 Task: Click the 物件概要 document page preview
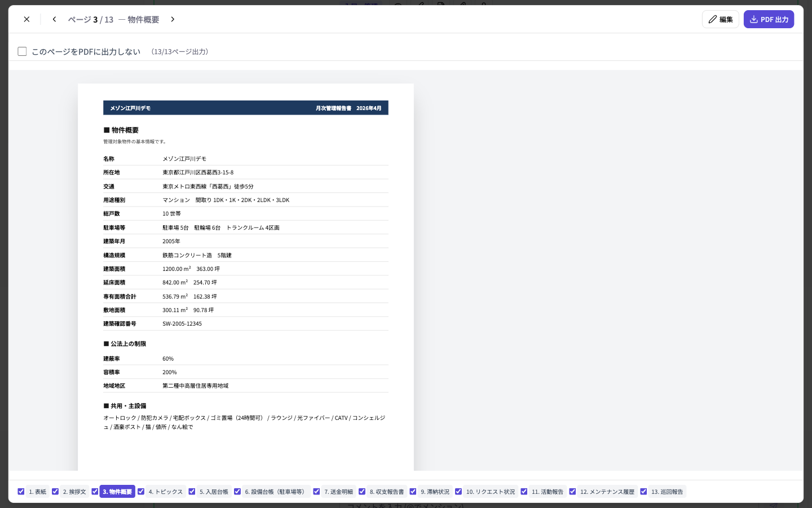[x=246, y=277]
